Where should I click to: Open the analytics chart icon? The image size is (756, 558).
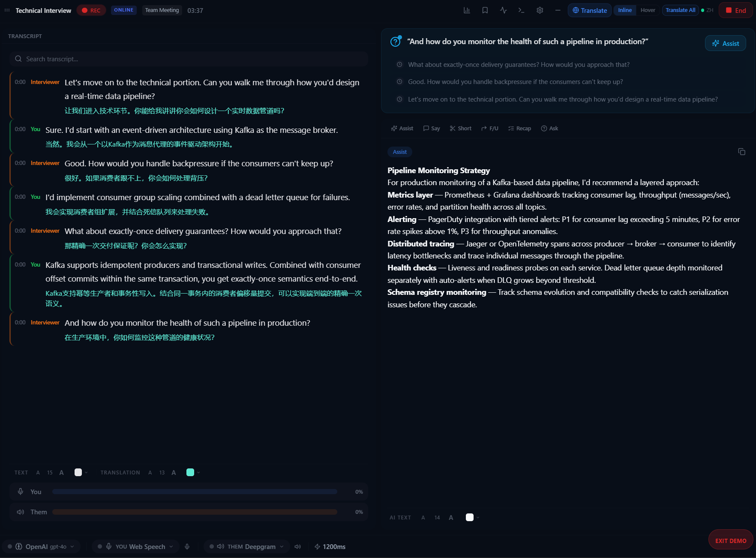point(467,10)
